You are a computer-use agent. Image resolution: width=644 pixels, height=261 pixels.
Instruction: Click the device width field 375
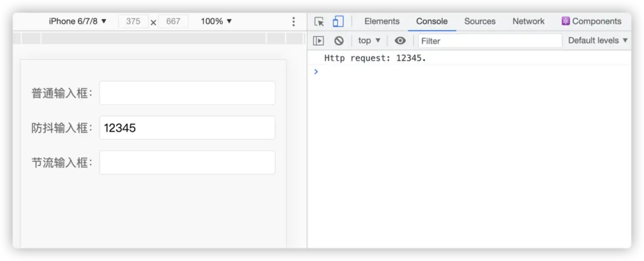pyautogui.click(x=133, y=21)
